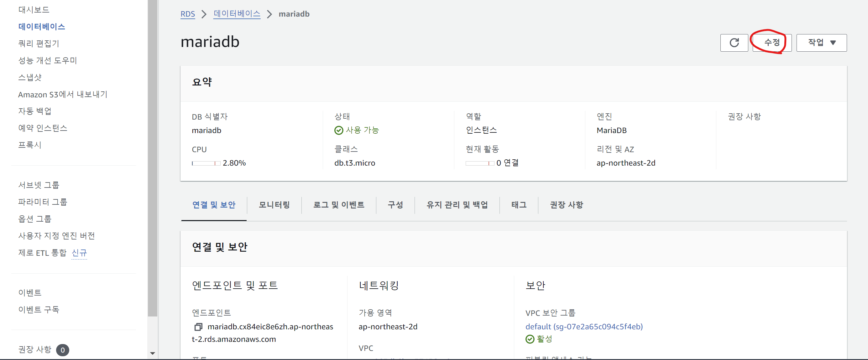Click the 데이터베이스 breadcrumb link
The width and height of the screenshot is (868, 360).
tap(237, 14)
